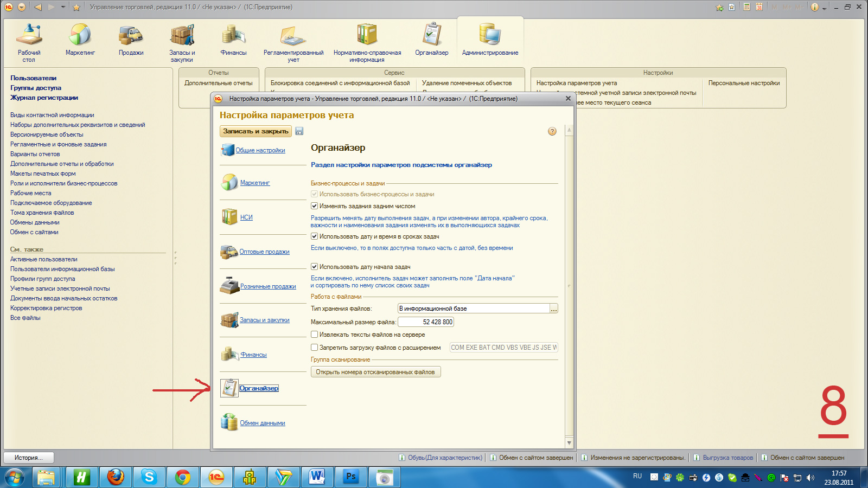Open the Маркетинг section icon
Screen dimensions: 868x488
coord(80,35)
